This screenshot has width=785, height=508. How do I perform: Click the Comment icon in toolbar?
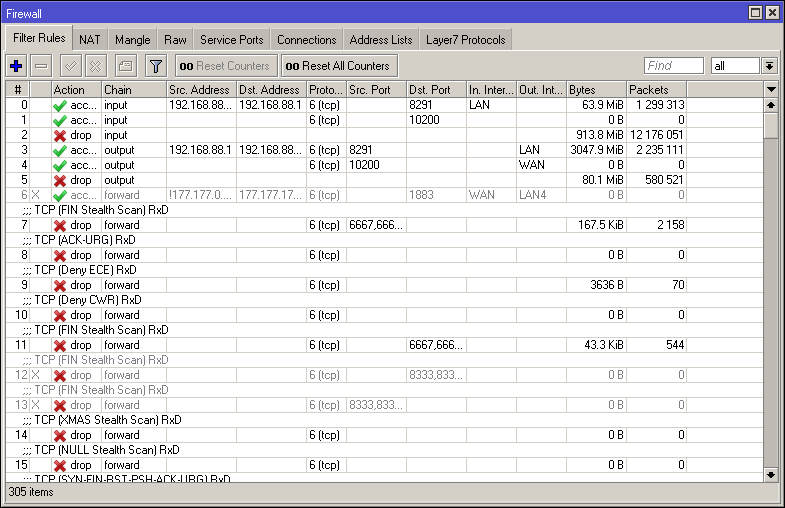[124, 66]
